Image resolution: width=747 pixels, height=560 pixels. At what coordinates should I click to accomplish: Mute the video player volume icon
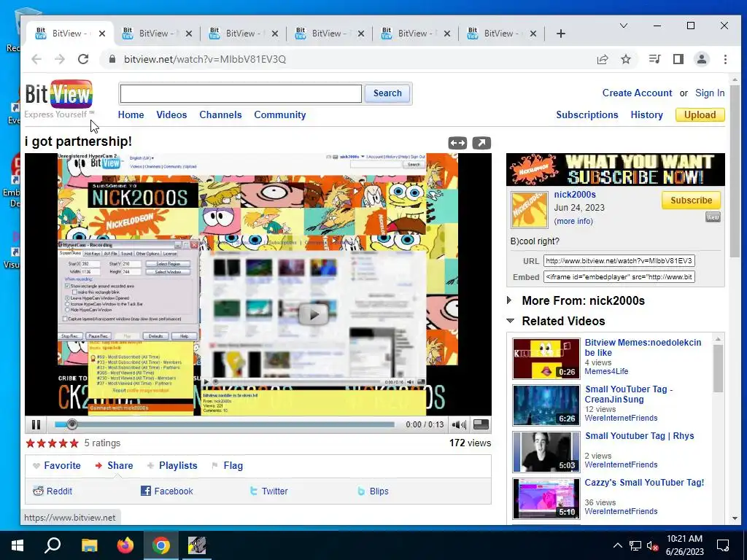[459, 424]
